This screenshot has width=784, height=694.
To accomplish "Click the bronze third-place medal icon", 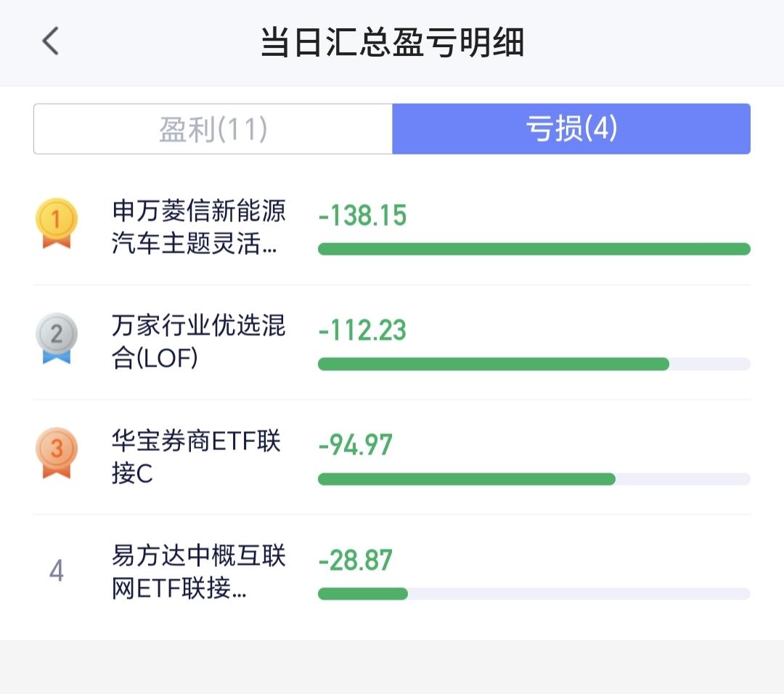I will tap(57, 452).
